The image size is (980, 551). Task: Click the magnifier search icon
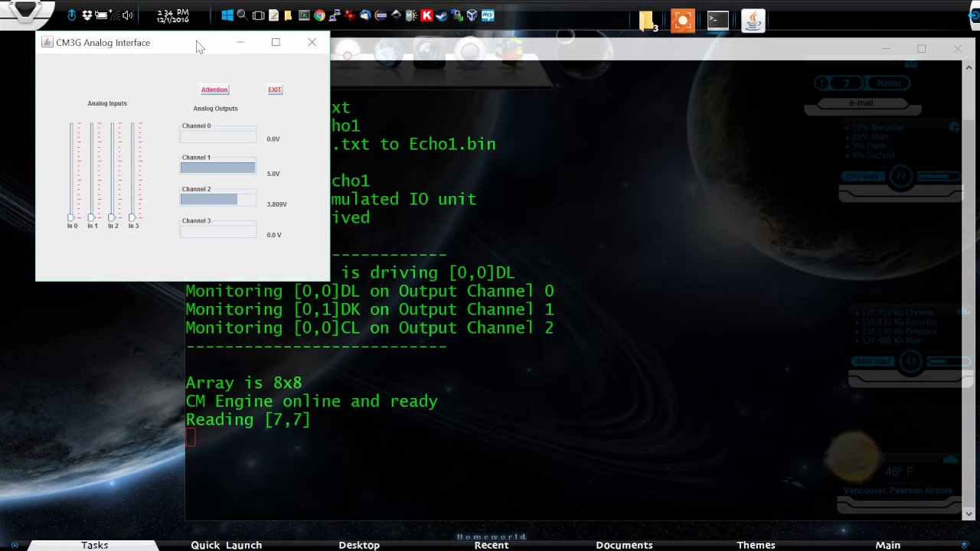click(242, 15)
